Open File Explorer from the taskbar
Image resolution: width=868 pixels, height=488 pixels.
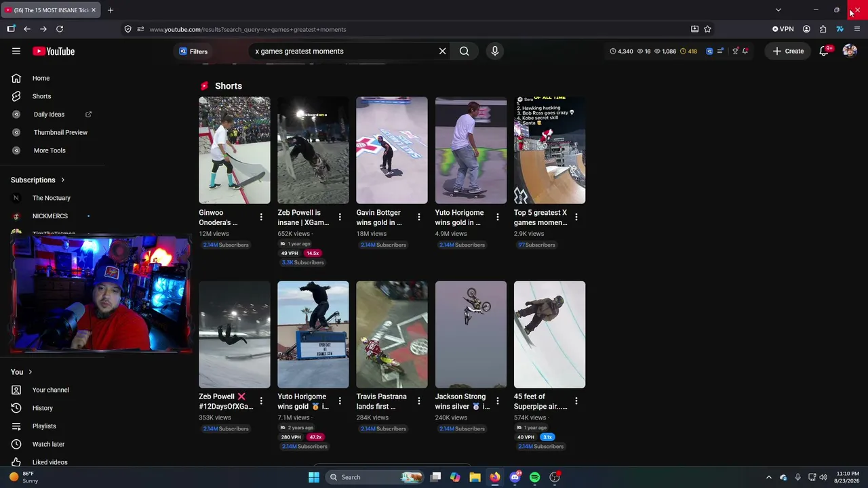click(x=475, y=477)
